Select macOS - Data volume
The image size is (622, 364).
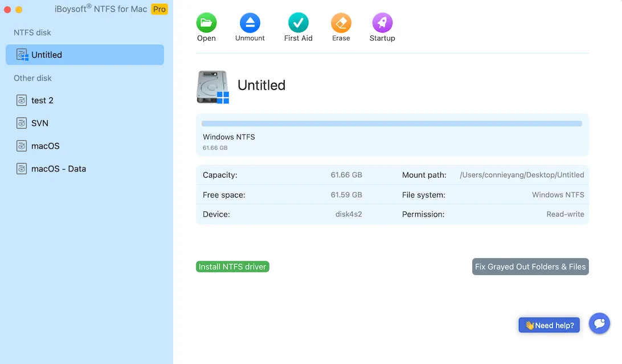coord(58,169)
